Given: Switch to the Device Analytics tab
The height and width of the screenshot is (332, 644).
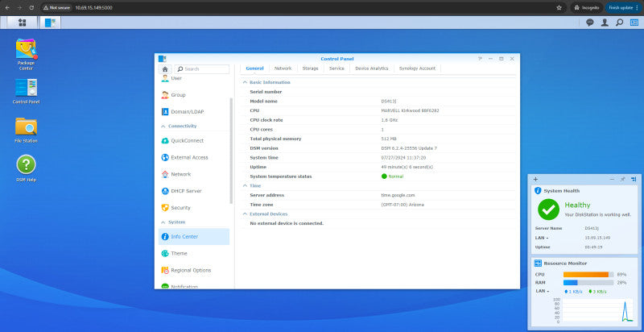Looking at the screenshot, I should [x=372, y=68].
